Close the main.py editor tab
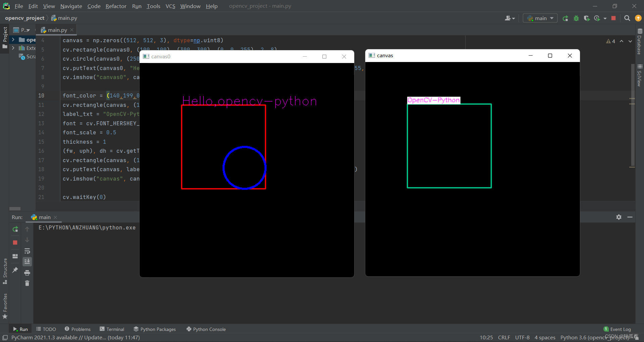Viewport: 644px width, 342px height. (72, 30)
